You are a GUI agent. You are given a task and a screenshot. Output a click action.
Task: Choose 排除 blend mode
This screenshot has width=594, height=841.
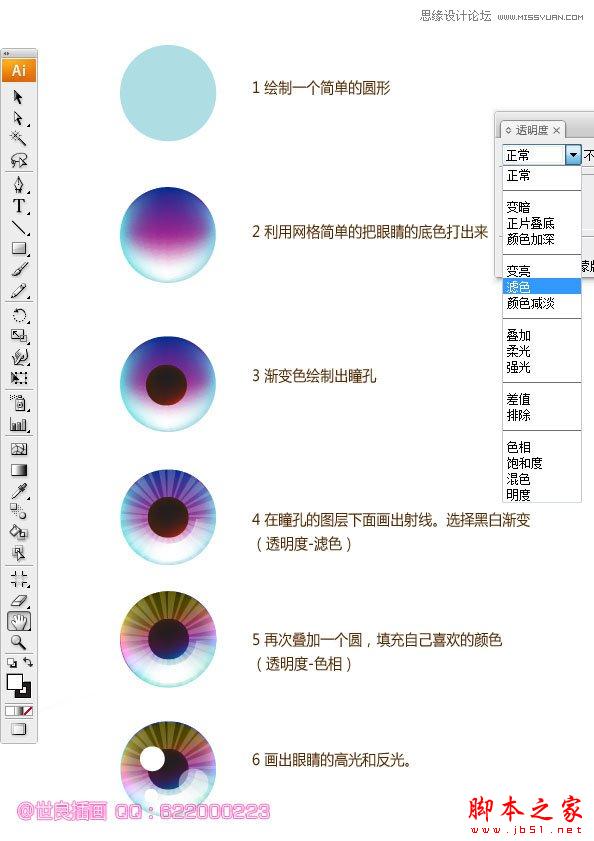542,415
